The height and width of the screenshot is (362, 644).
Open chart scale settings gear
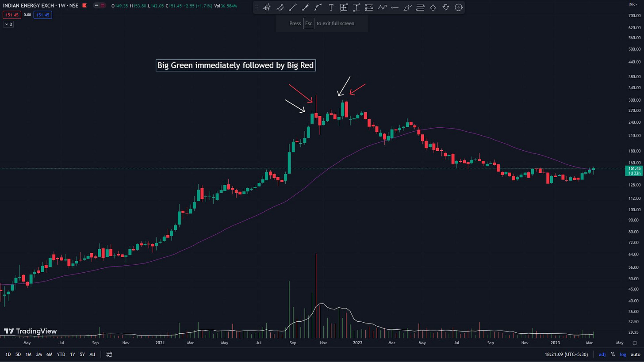point(635,343)
